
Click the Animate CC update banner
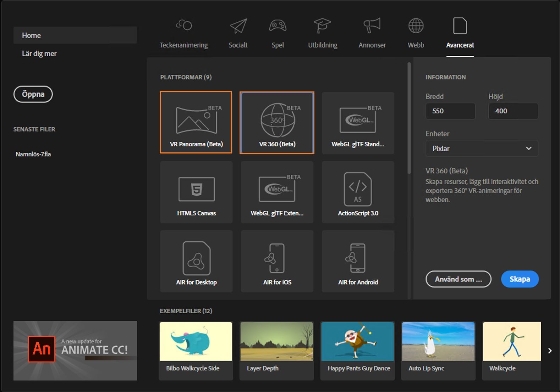(x=75, y=351)
